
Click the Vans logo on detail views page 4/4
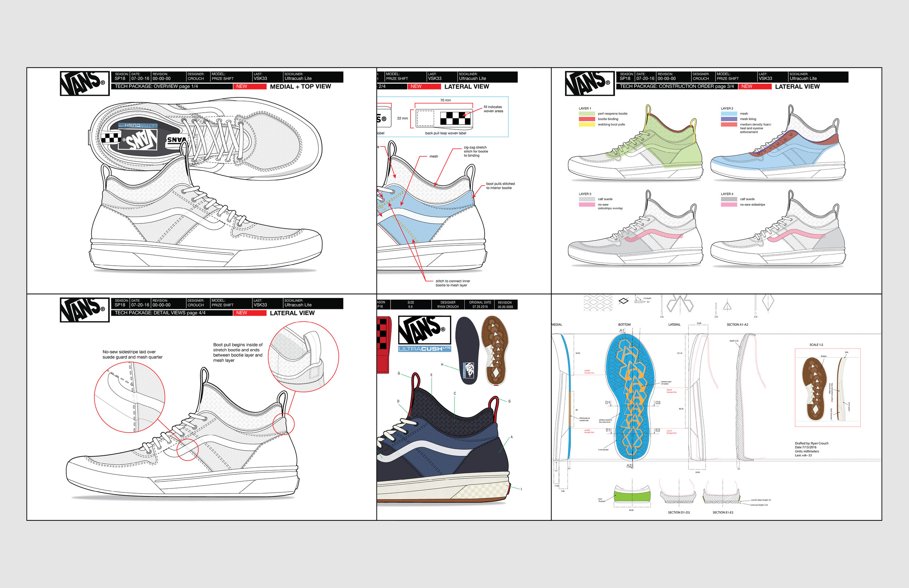click(x=84, y=310)
